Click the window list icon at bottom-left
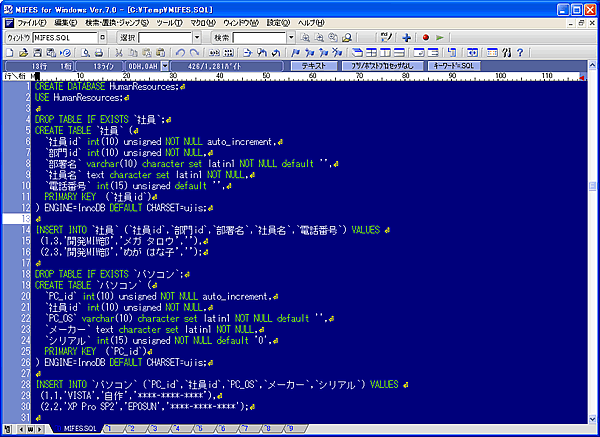The image size is (600, 437). click(x=8, y=429)
